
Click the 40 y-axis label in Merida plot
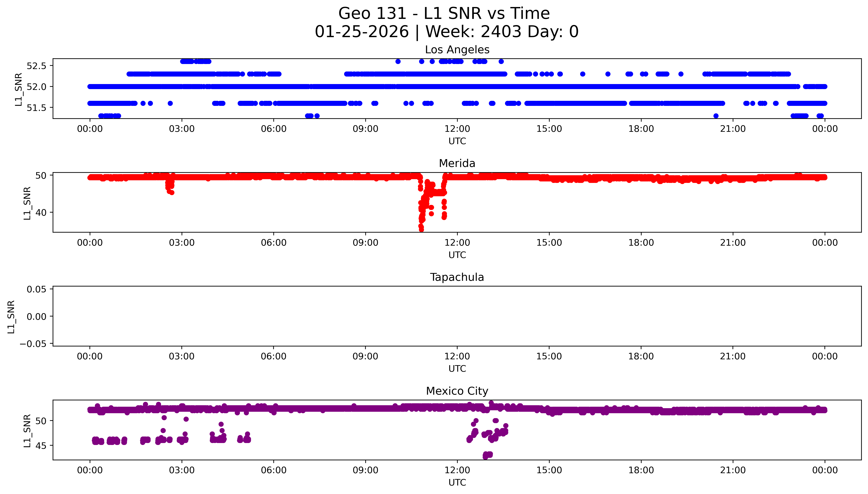coord(41,213)
